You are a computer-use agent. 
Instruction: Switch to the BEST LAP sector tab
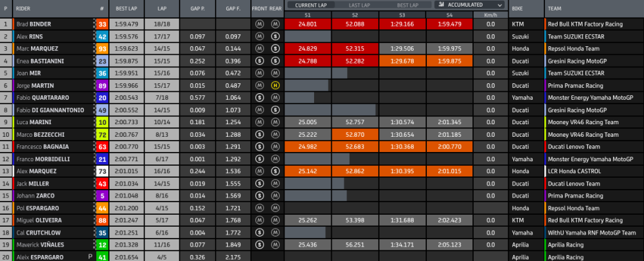click(408, 5)
